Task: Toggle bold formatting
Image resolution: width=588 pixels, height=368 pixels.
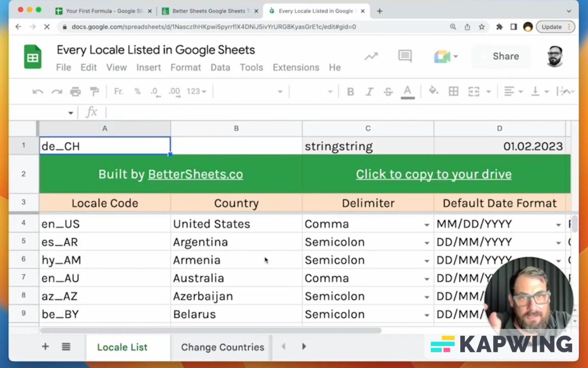Action: pos(351,92)
